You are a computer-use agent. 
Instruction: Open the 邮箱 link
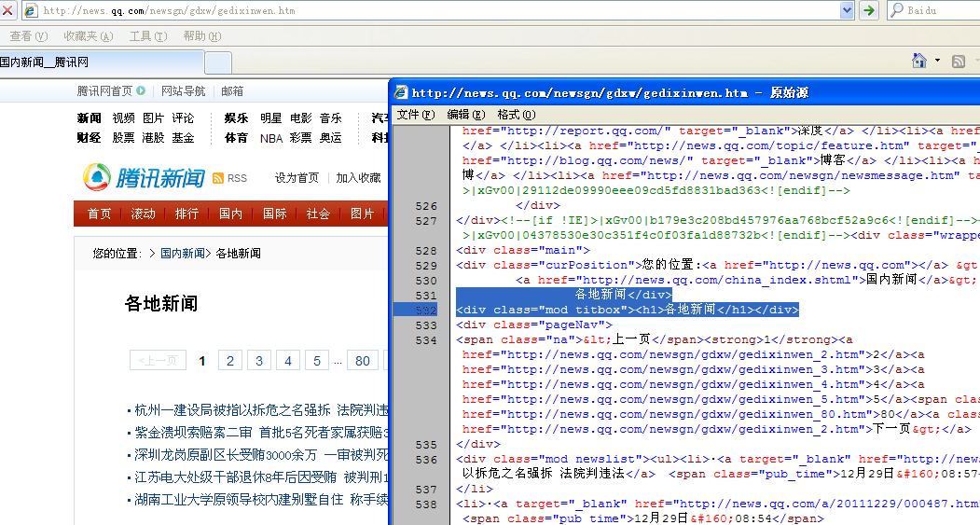pos(232,91)
